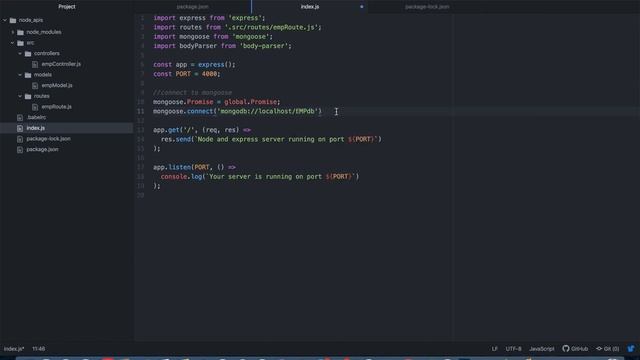Collapse the controllers folder

(x=20, y=53)
